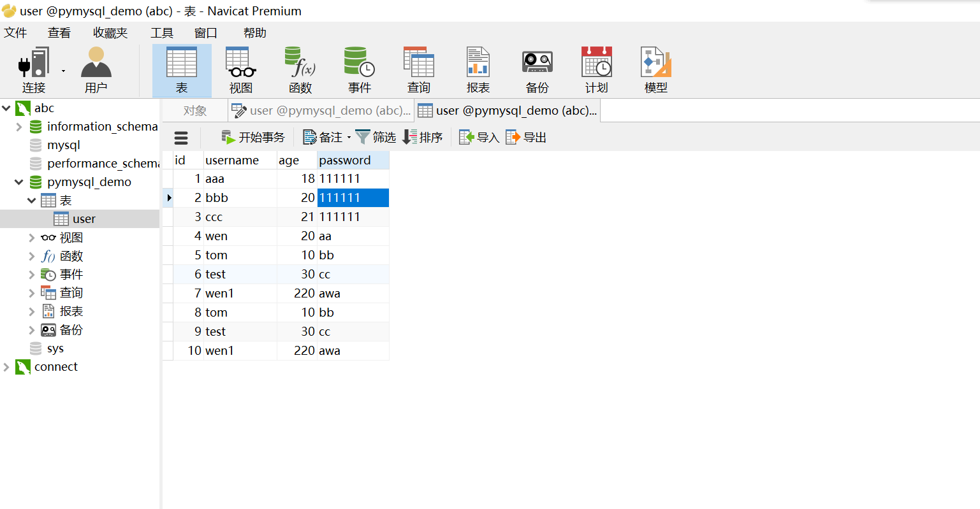Click the 报表 (Reports) icon
Viewport: 980px width, 509px height.
tap(478, 69)
